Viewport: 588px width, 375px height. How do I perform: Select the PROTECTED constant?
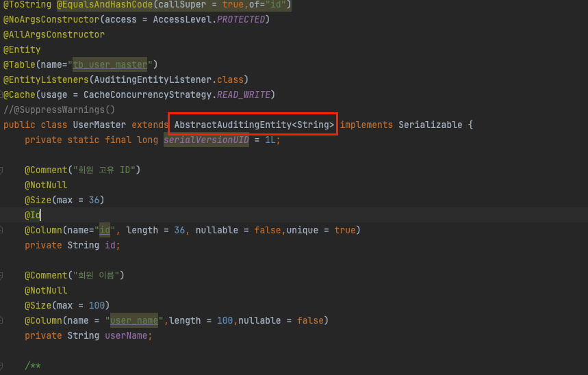coord(241,19)
